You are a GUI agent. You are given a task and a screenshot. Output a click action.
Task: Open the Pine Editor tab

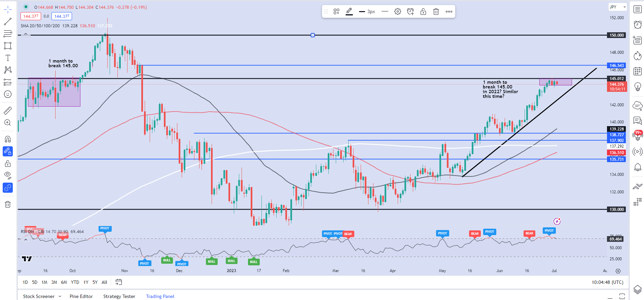[x=81, y=296]
